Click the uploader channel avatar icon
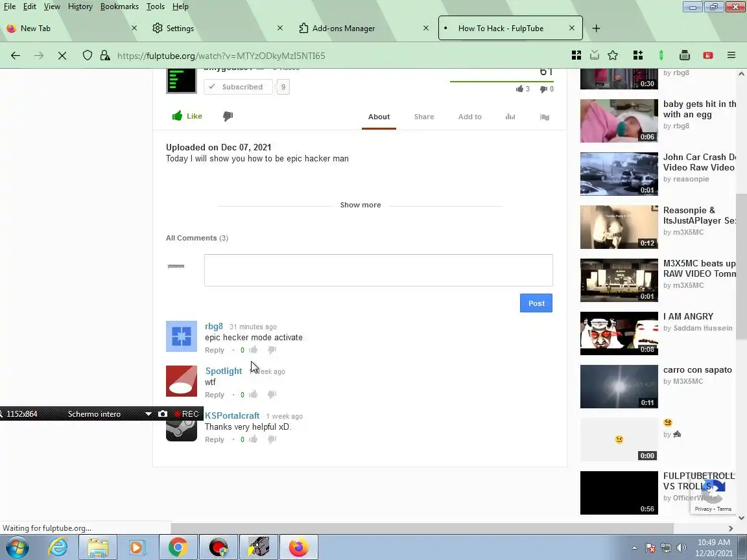Viewport: 747px width, 560px height. (181, 80)
